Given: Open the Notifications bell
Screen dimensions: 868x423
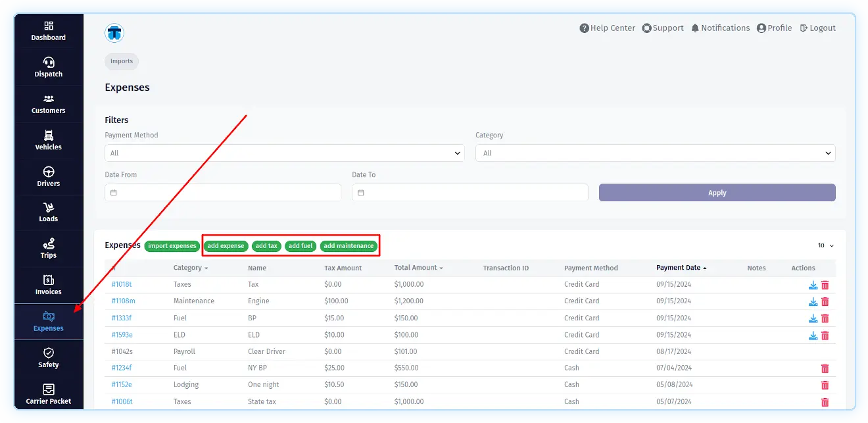Looking at the screenshot, I should (x=720, y=28).
